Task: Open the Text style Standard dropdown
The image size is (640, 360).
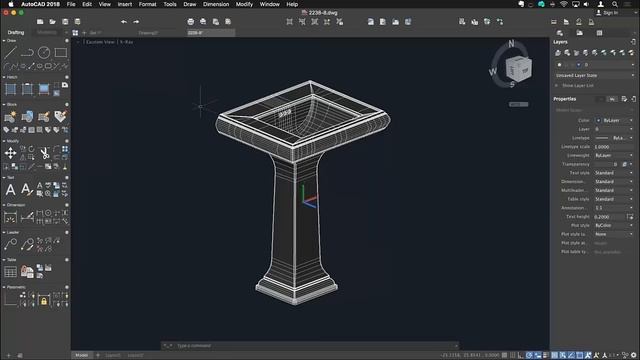Action: (614, 173)
